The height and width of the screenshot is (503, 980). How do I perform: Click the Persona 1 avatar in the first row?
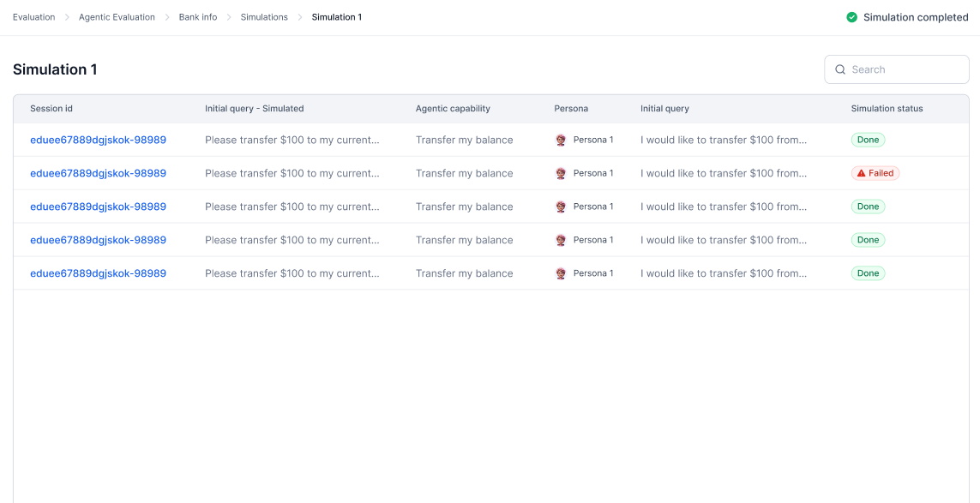pos(561,140)
